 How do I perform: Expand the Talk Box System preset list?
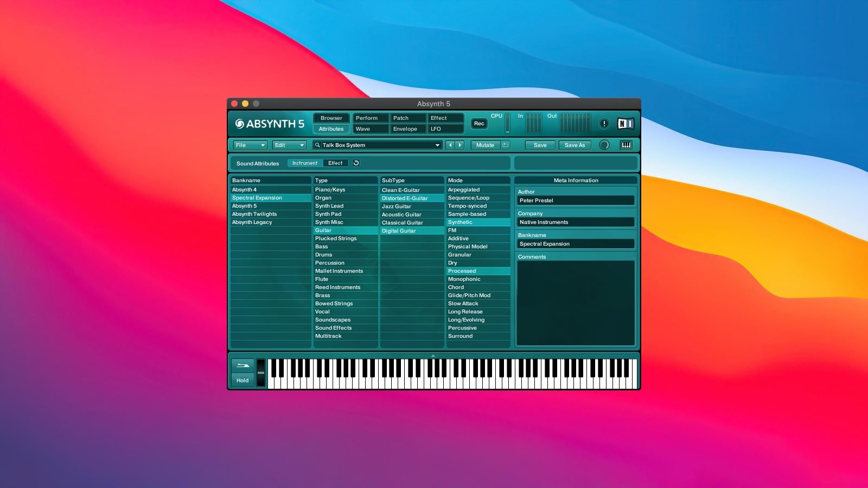coord(437,145)
